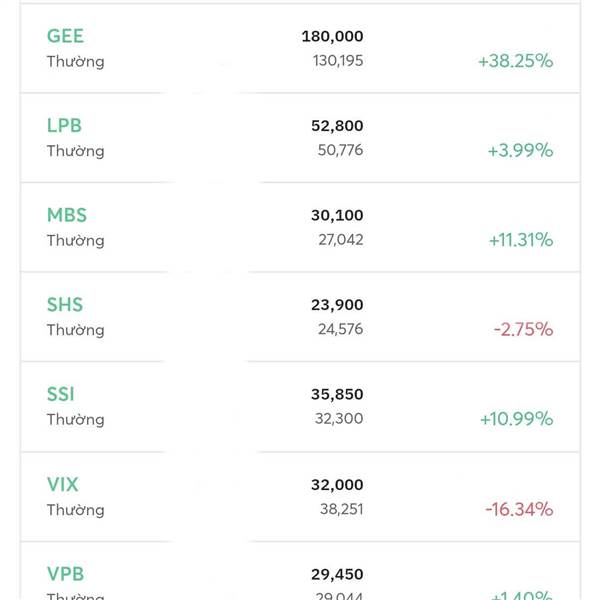Click the VIX average cost 38,251
The width and height of the screenshot is (600, 600).
click(340, 509)
